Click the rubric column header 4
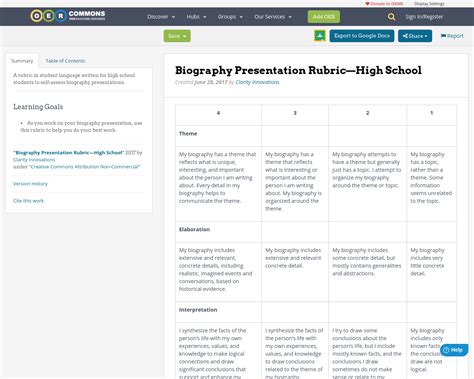Image resolution: width=474 pixels, height=379 pixels. (218, 113)
